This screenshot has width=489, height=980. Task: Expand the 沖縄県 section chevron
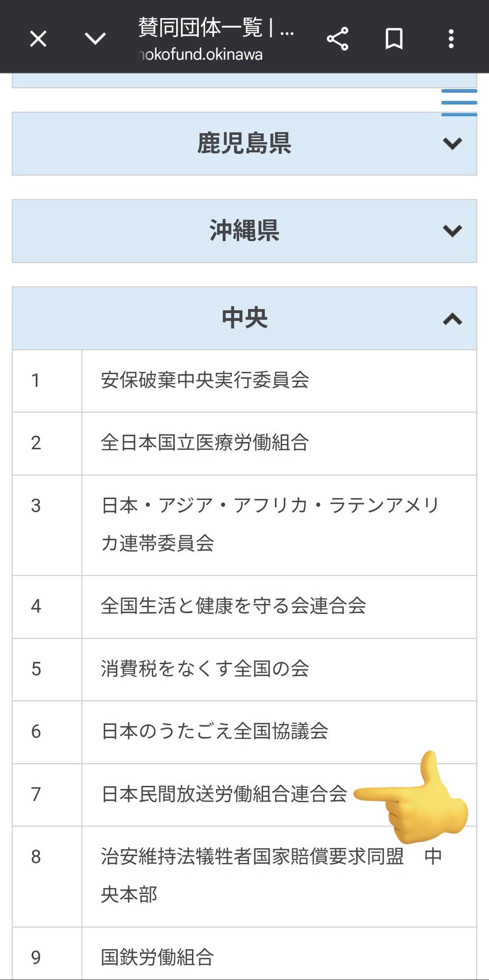(452, 231)
